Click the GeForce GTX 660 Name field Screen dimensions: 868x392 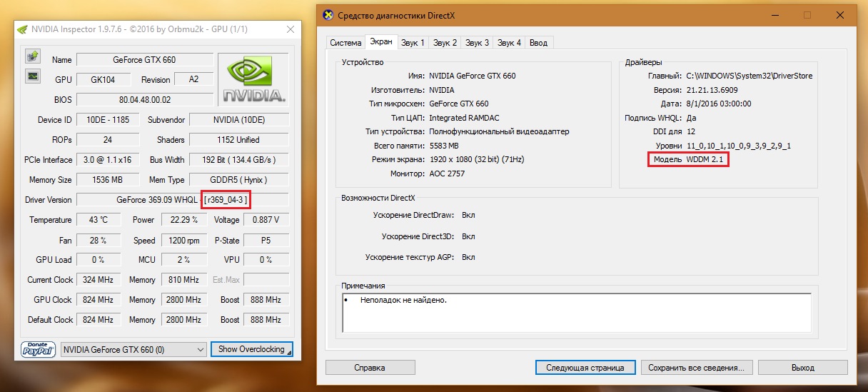[144, 60]
